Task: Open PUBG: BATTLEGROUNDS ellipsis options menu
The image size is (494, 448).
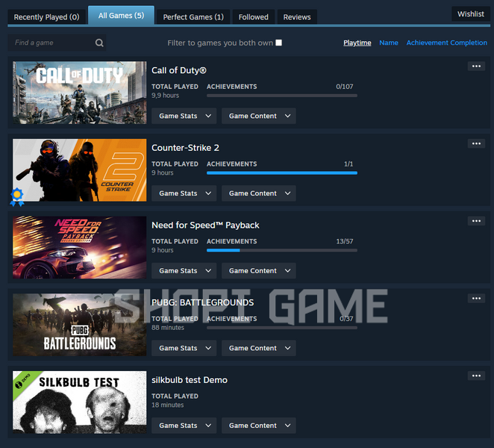Action: pyautogui.click(x=476, y=298)
